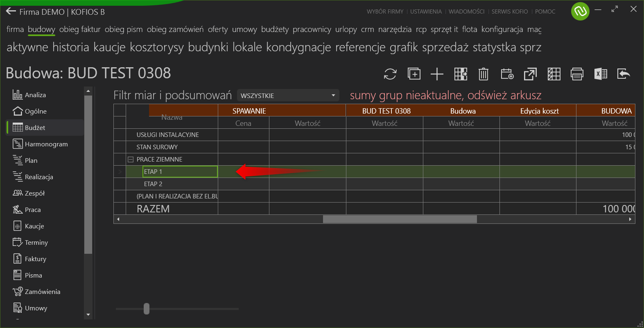Select USŁUGI INSTALACYJNE row
Screen dimensions: 644x328
pos(374,135)
